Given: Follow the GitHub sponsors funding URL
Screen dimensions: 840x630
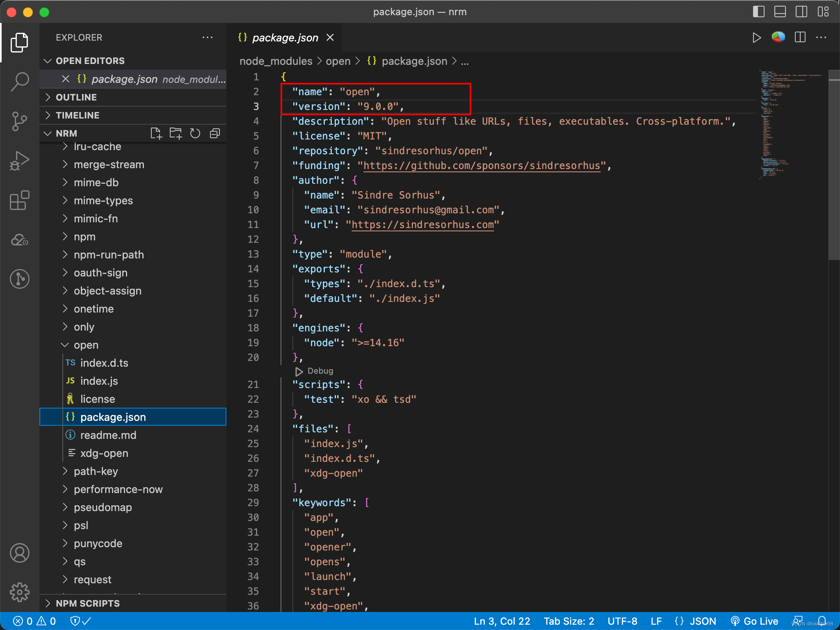Looking at the screenshot, I should coord(482,166).
